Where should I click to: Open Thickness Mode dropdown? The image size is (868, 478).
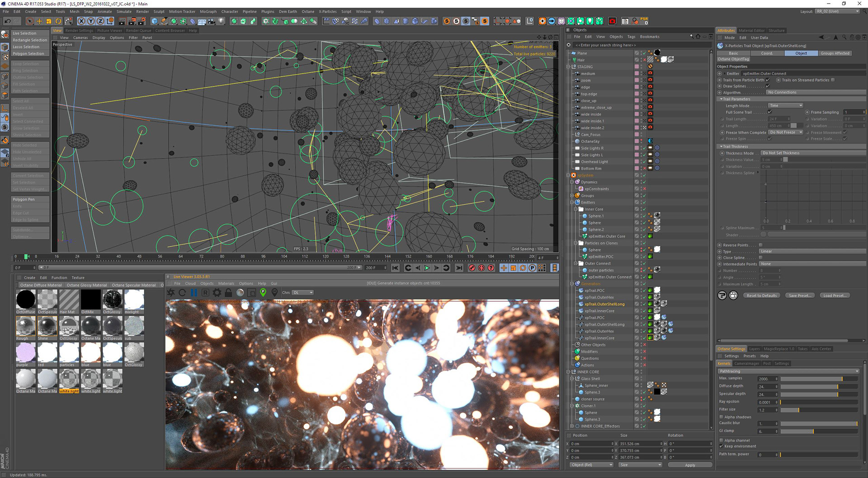(813, 153)
